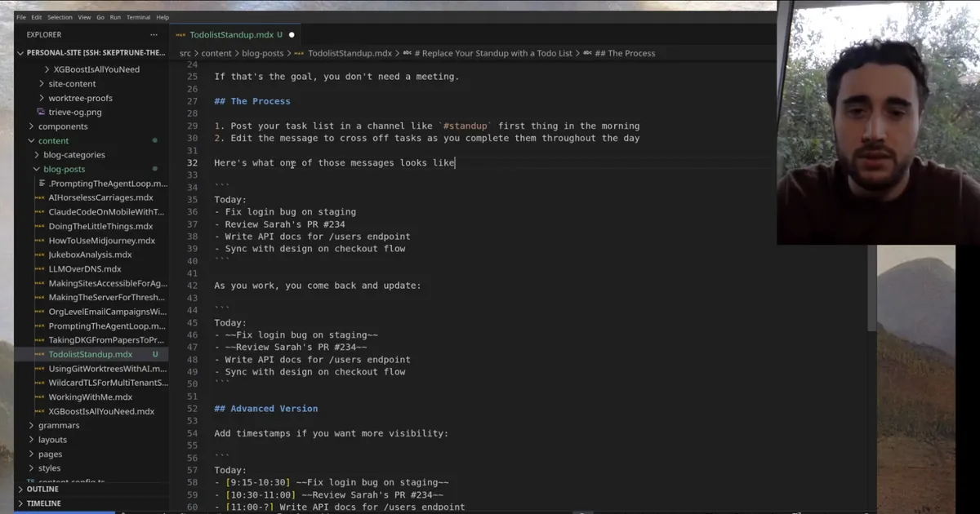This screenshot has width=980, height=514.
Task: Open Explorer views and more actions ellipsis
Action: click(x=154, y=35)
